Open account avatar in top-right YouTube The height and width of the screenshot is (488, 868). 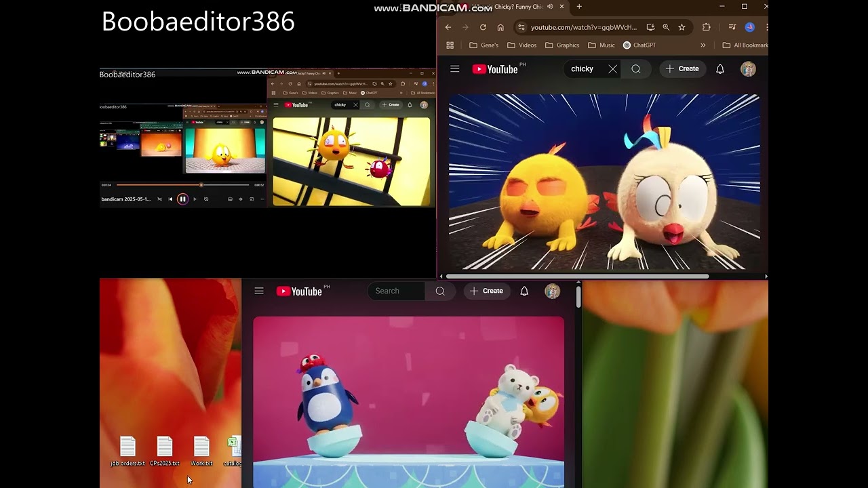click(x=748, y=69)
